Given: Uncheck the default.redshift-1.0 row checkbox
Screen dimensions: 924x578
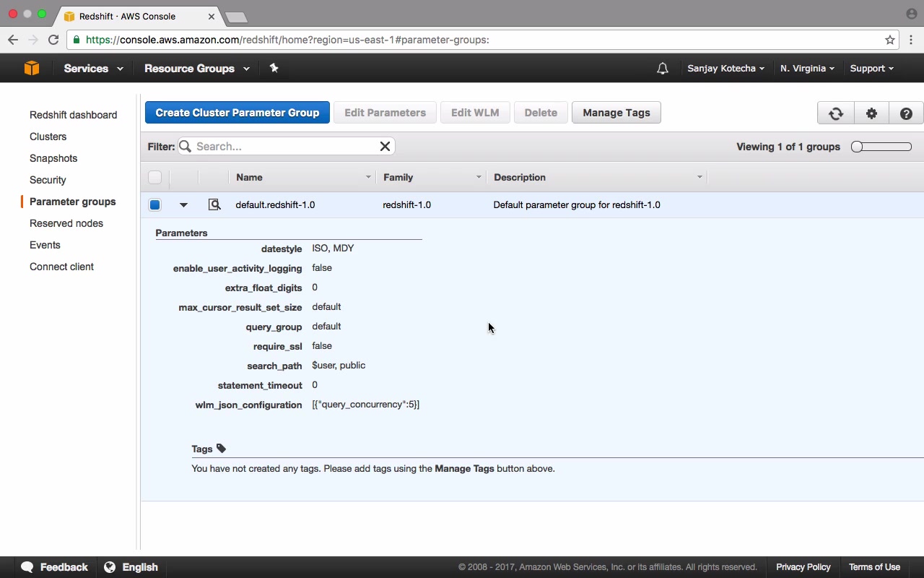Looking at the screenshot, I should [x=155, y=204].
